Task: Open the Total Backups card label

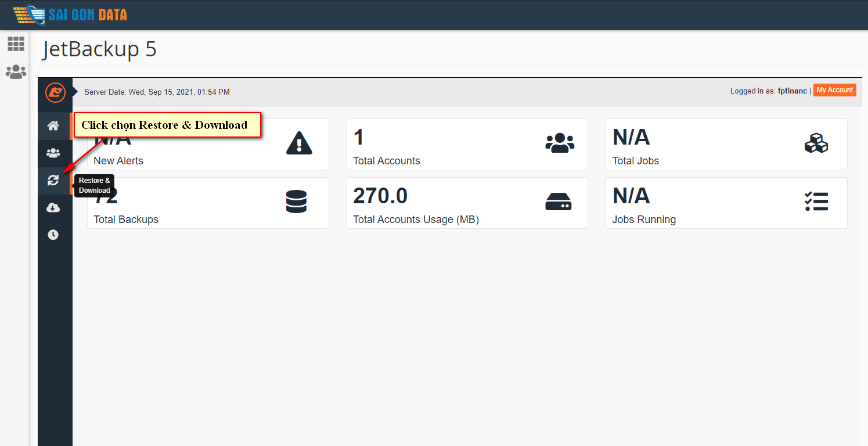Action: coord(126,220)
